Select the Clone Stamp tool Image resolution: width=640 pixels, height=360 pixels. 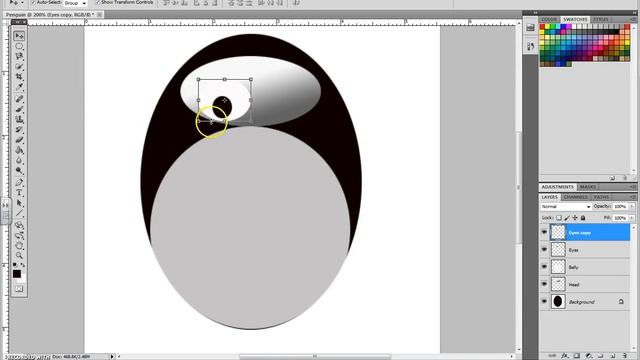tap(19, 120)
